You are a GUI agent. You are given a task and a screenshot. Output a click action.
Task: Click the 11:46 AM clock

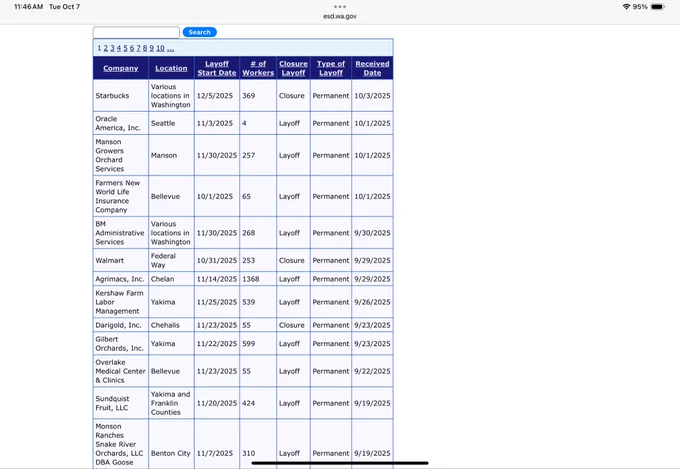coord(29,7)
